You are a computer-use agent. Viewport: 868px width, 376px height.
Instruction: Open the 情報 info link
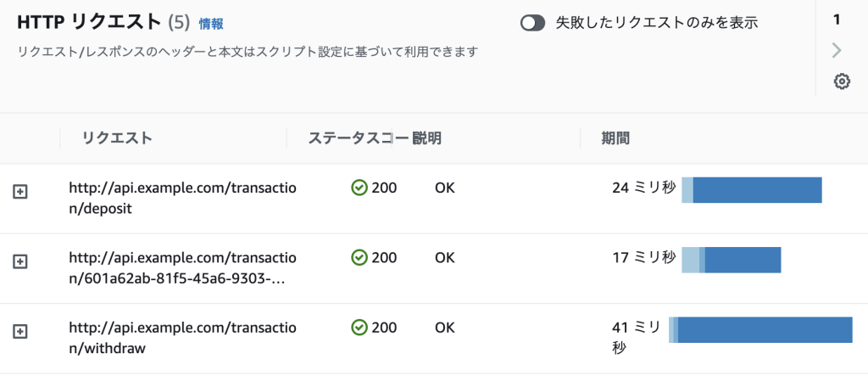tap(211, 24)
